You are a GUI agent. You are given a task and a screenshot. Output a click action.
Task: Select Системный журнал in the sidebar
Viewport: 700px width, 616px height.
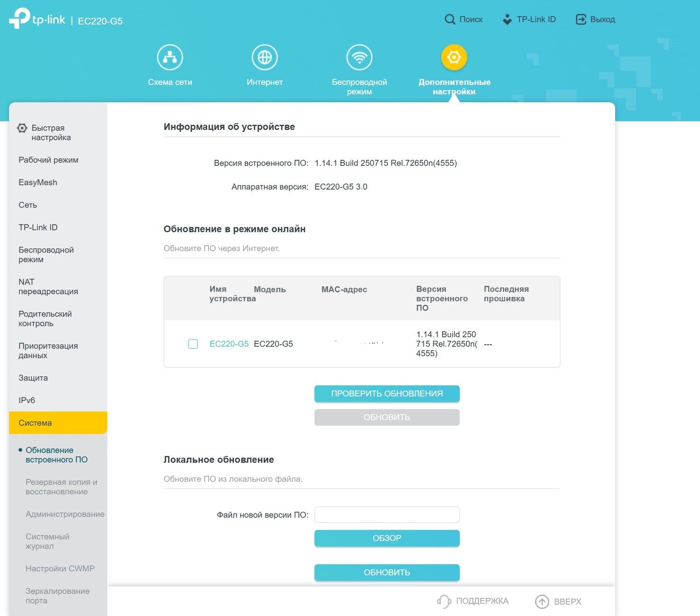(x=47, y=541)
